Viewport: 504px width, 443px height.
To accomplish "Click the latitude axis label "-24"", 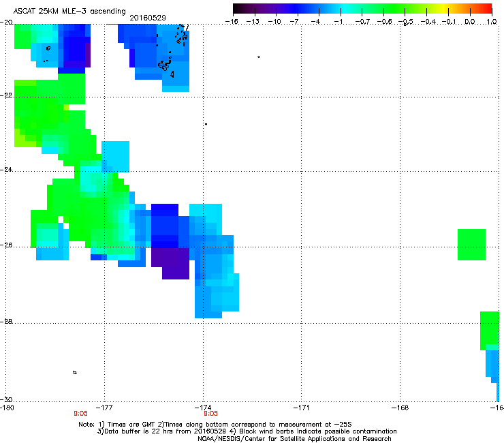I will click(6, 170).
